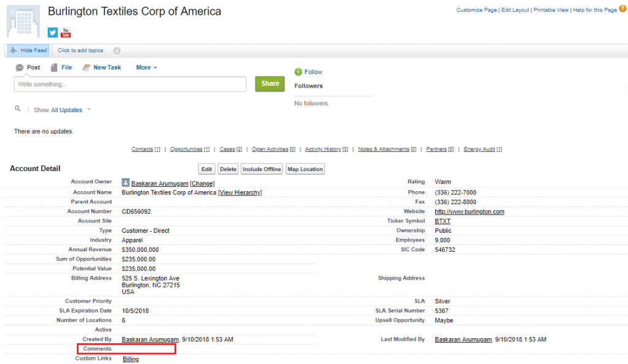Follow the http://www.burlington.com website link

469,211
